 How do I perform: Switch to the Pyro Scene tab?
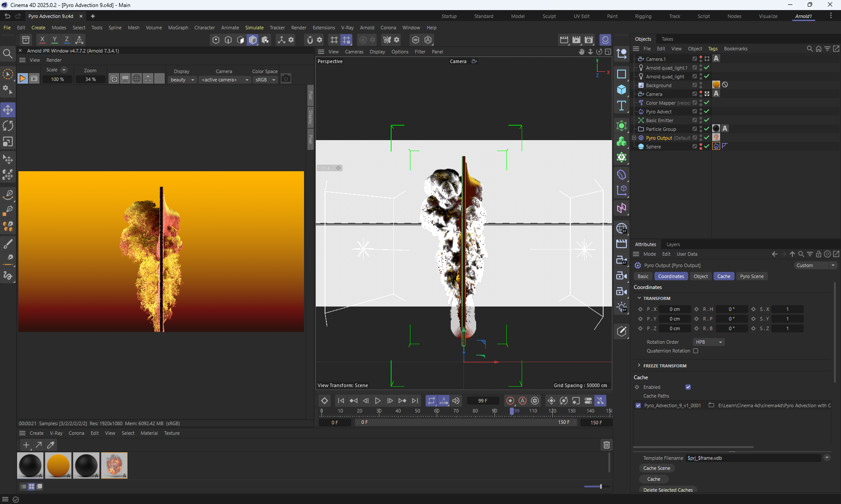pyautogui.click(x=752, y=276)
